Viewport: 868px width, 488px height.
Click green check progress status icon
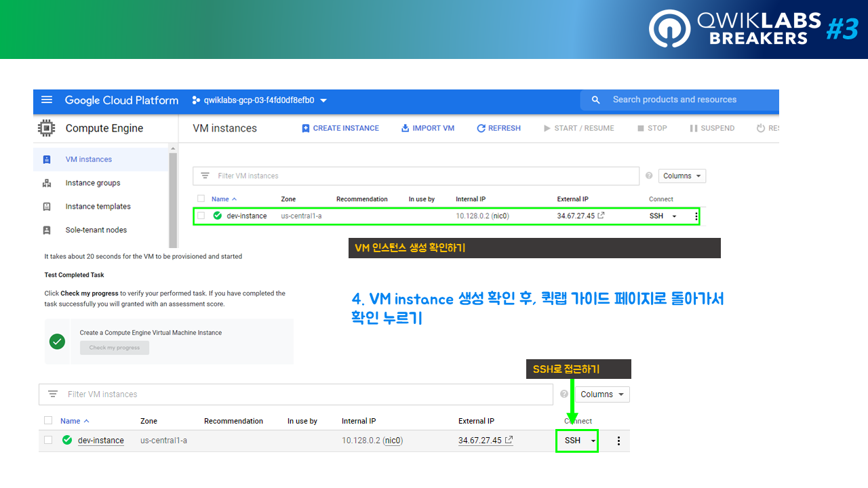pyautogui.click(x=58, y=342)
